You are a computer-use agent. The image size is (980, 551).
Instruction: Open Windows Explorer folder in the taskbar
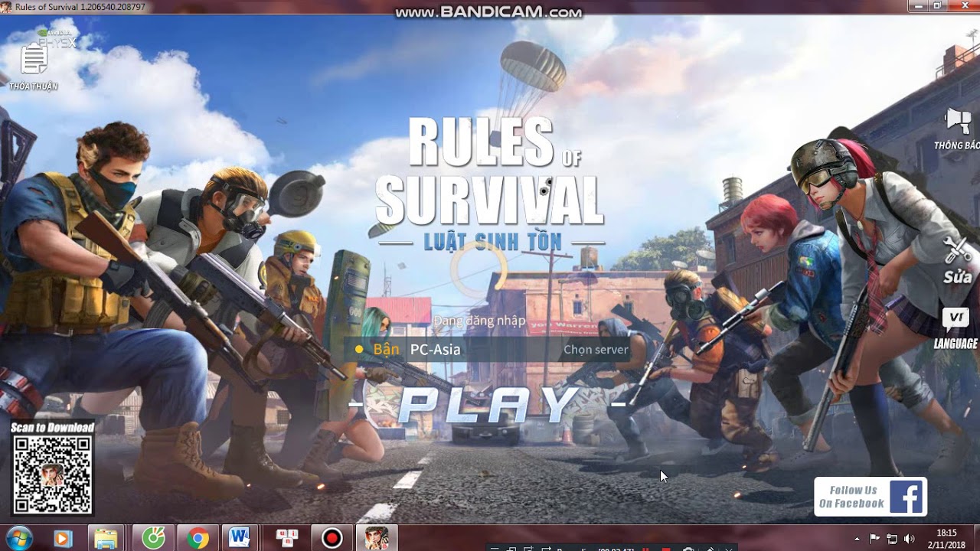[x=106, y=539]
